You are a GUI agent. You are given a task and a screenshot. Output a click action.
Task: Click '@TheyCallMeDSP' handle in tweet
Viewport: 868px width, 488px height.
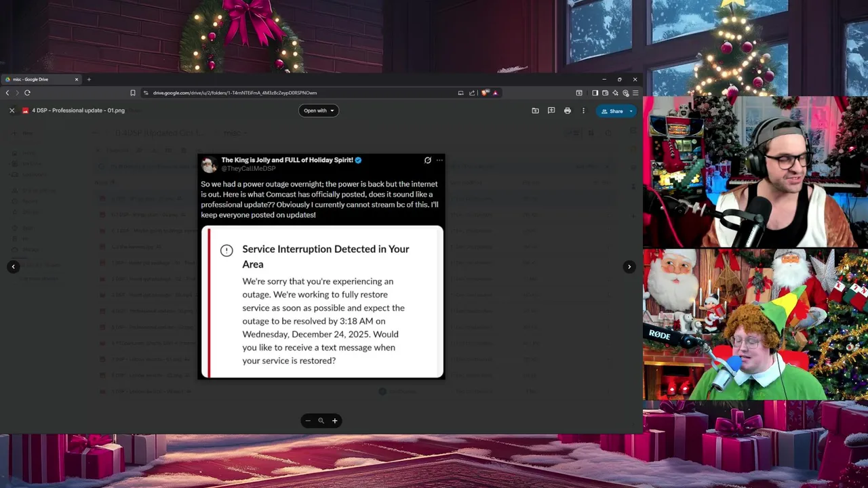248,168
